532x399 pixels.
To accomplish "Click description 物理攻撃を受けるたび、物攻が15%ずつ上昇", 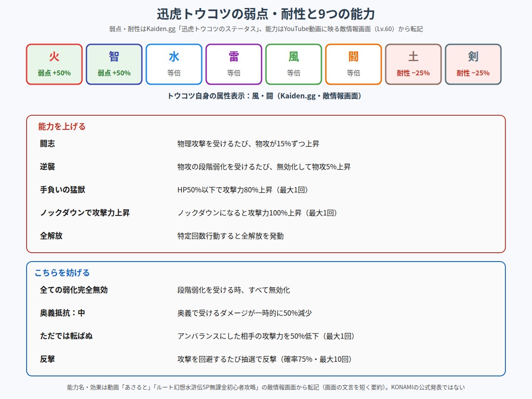I will tap(248, 144).
